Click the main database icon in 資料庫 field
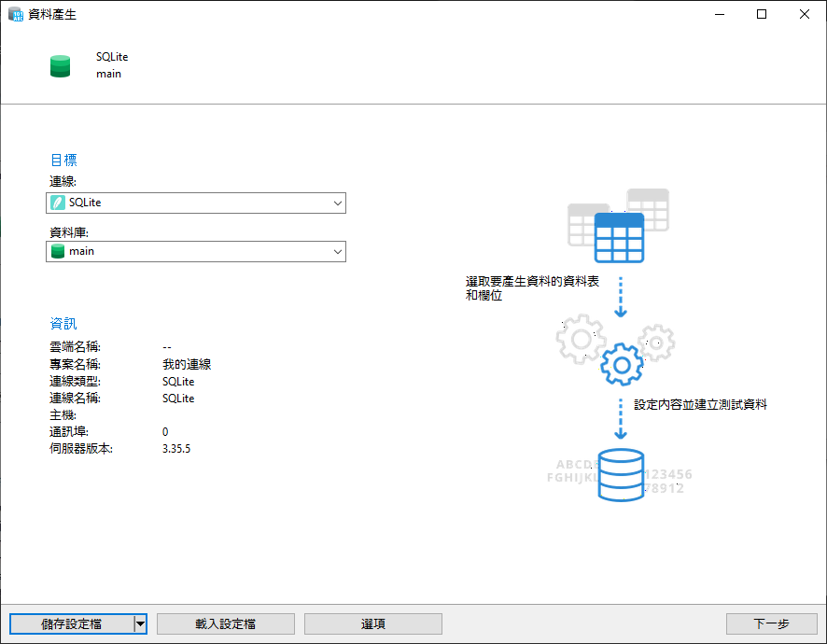 pos(58,251)
